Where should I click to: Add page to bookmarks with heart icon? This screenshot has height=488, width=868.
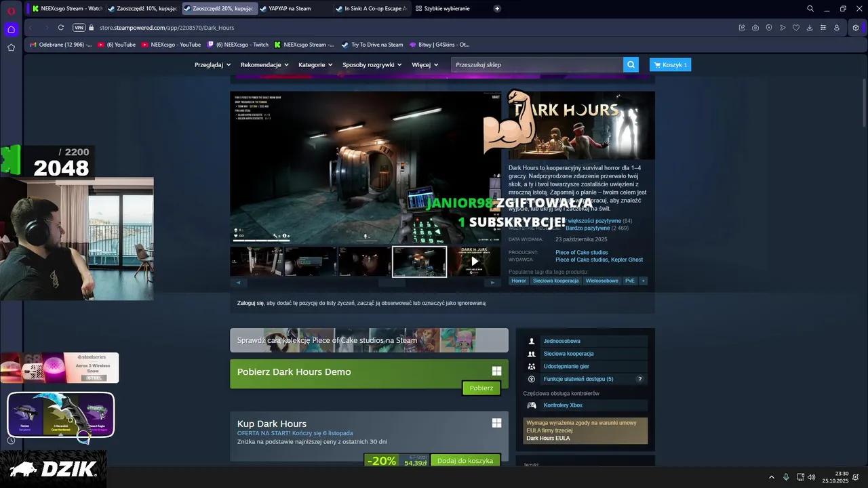pos(796,28)
